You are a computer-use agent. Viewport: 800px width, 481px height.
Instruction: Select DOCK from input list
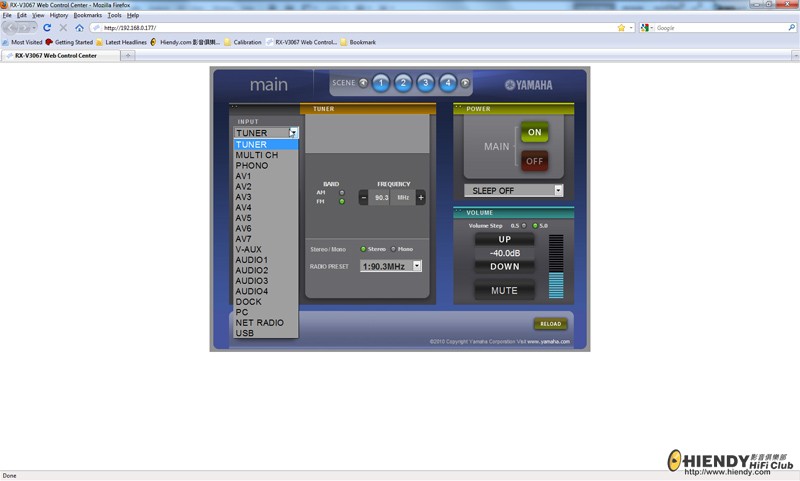tap(266, 301)
